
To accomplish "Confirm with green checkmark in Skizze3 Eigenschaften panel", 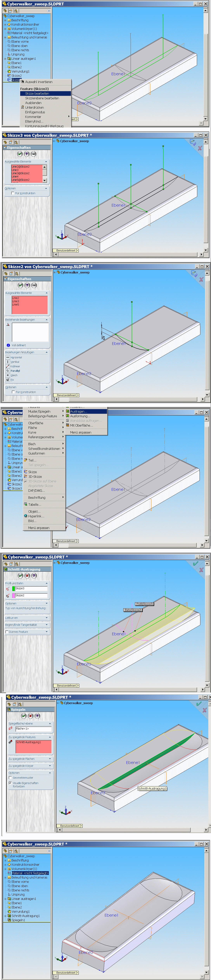I will coord(20,154).
